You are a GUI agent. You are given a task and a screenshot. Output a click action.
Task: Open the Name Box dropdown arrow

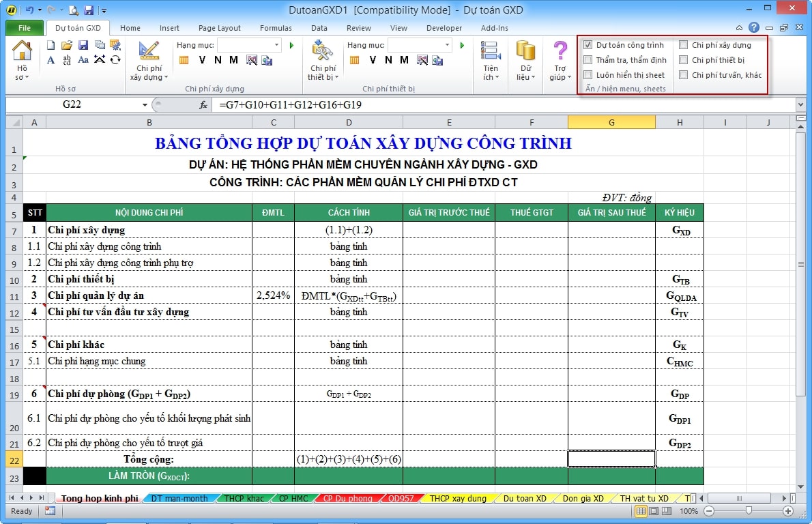(145, 105)
